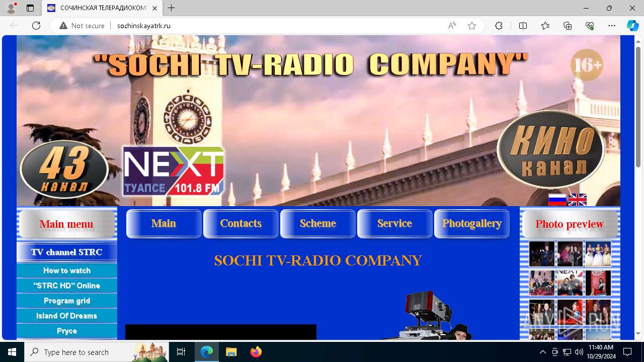The width and height of the screenshot is (644, 362).
Task: Click the Not secure warning icon
Action: click(x=63, y=26)
